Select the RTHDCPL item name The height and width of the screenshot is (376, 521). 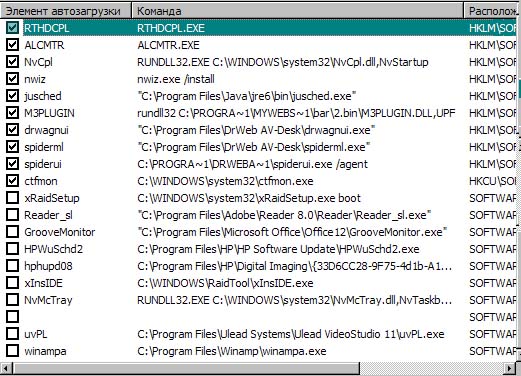(47, 28)
